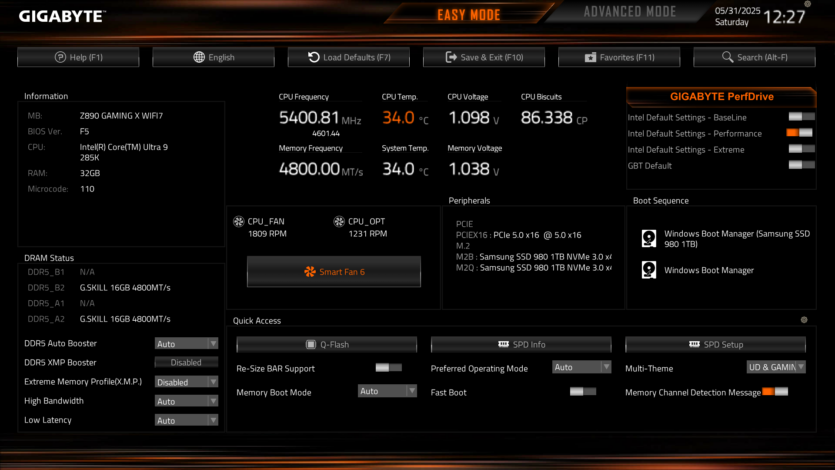
Task: Switch to the Advanced Mode tab
Action: click(629, 12)
